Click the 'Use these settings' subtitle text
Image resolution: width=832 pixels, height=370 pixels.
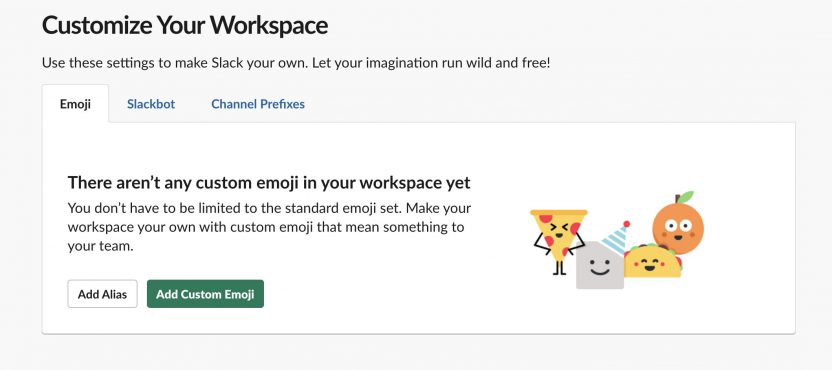coord(296,63)
